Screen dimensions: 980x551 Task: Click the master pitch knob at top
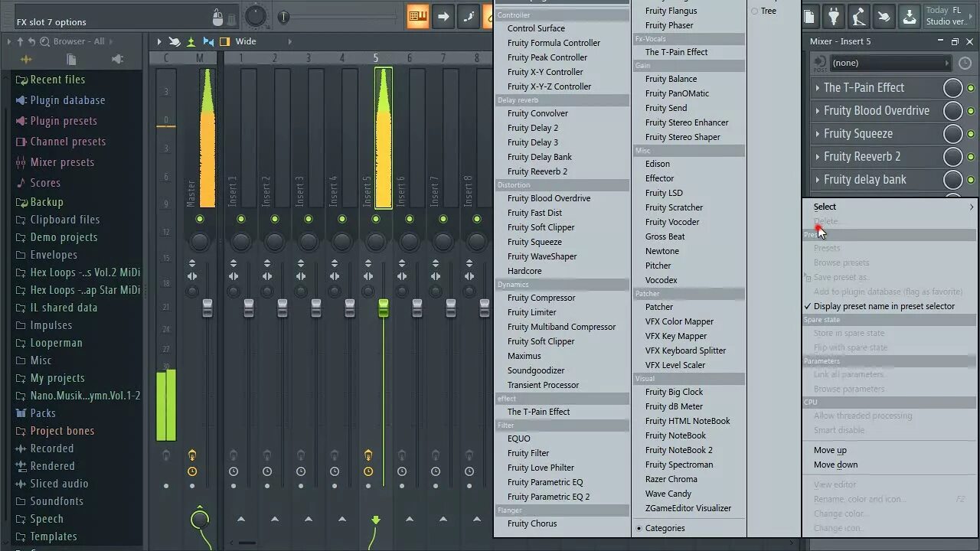(x=255, y=16)
